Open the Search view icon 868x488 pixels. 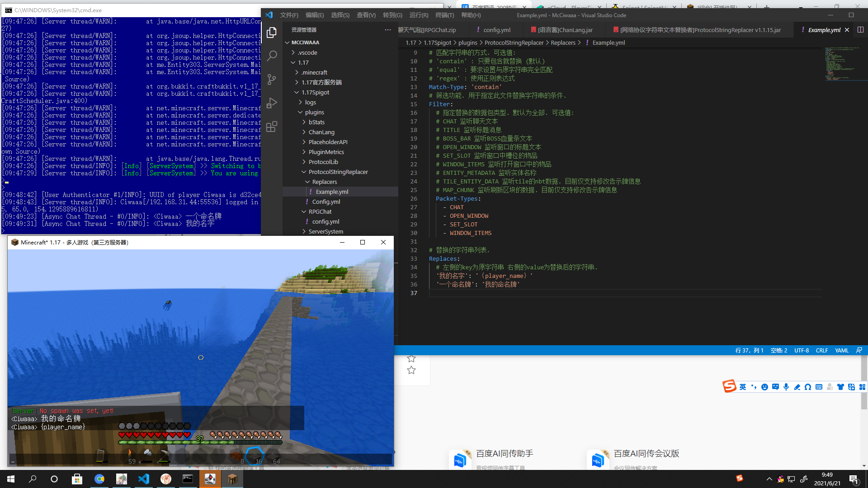coord(272,56)
